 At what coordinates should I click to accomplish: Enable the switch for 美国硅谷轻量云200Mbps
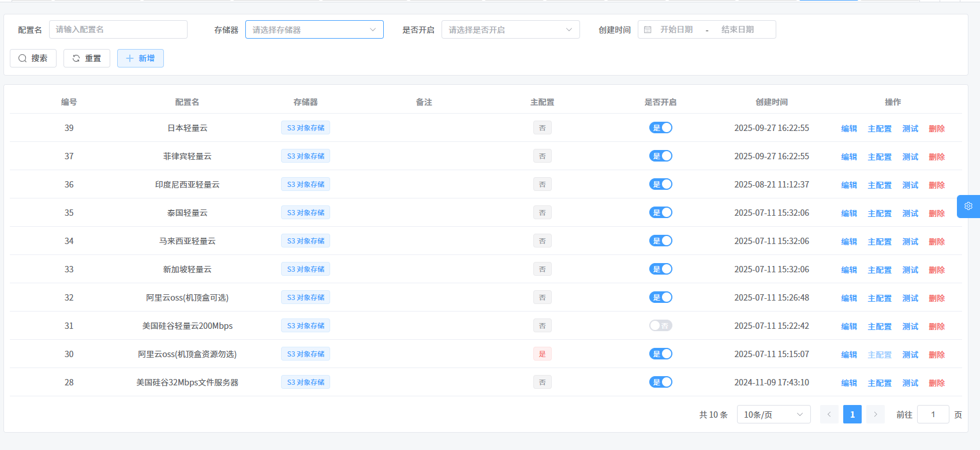pos(661,325)
